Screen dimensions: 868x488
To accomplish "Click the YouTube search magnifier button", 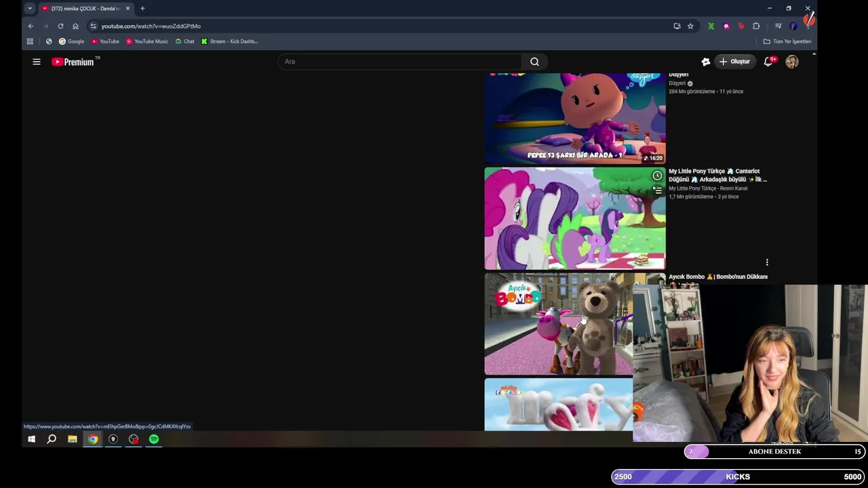I will click(x=534, y=62).
